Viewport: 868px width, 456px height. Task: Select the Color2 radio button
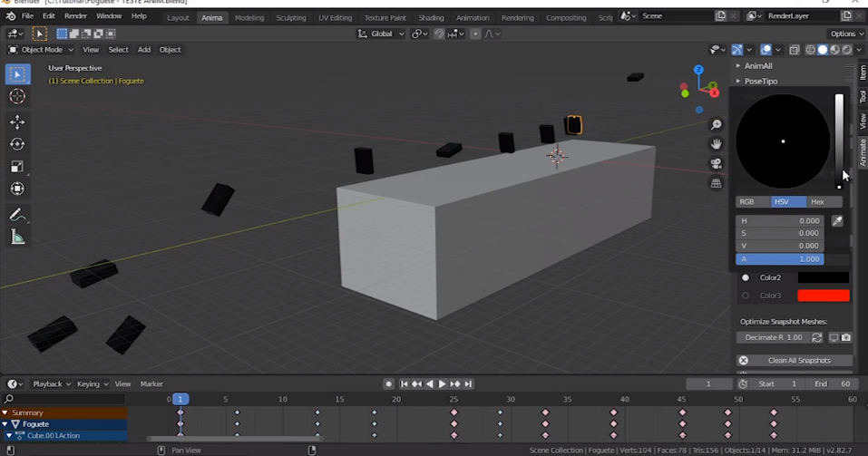746,277
